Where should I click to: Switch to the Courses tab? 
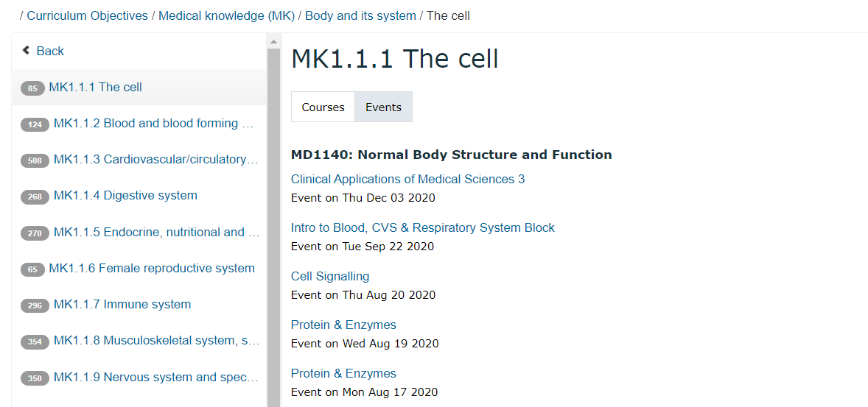(323, 107)
